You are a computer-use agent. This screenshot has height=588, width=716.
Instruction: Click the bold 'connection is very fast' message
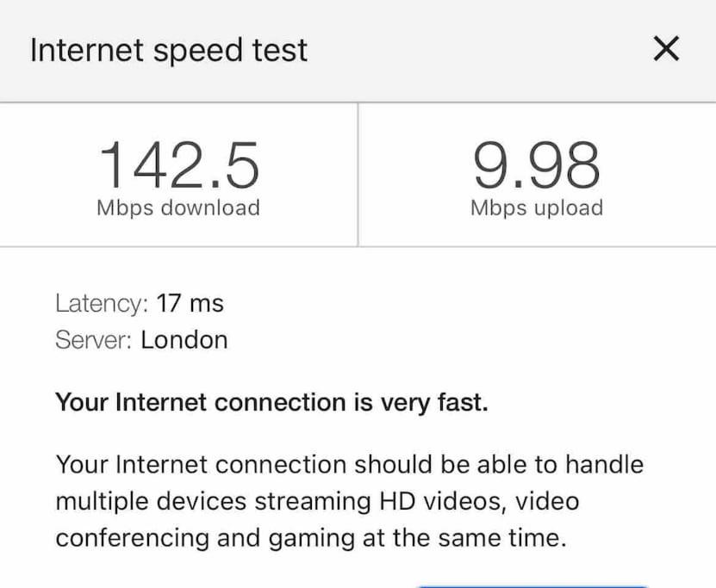point(271,403)
